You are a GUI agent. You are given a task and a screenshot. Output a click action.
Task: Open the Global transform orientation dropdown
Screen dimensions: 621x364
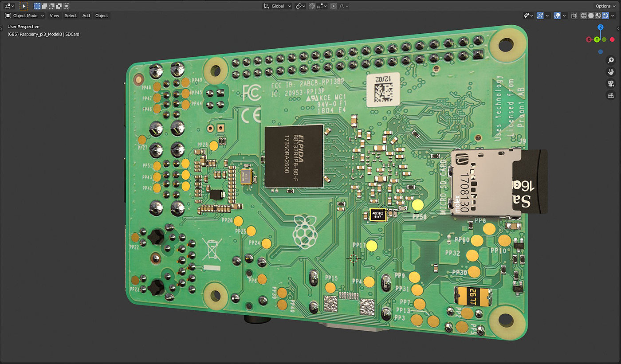pos(277,6)
